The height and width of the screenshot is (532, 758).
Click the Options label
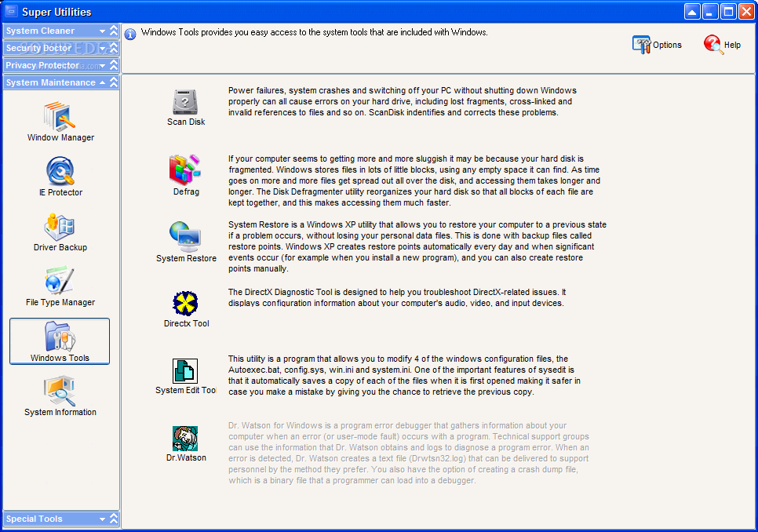tap(667, 45)
